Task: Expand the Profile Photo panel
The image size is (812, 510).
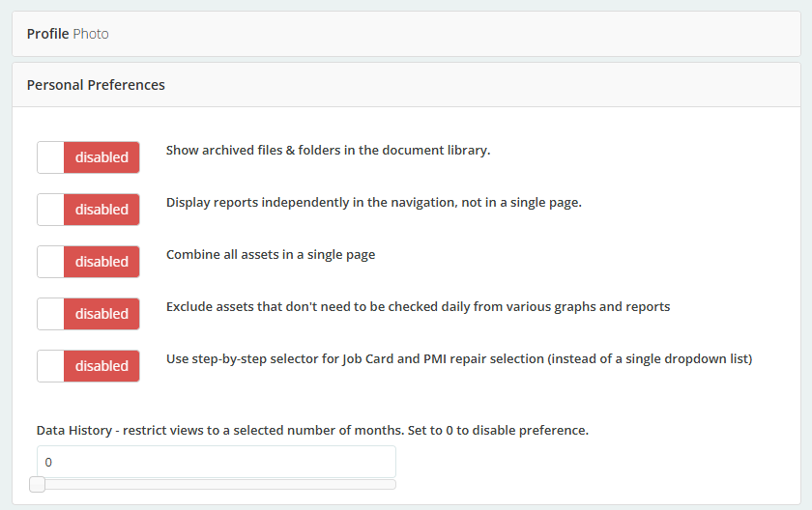Action: (x=68, y=34)
